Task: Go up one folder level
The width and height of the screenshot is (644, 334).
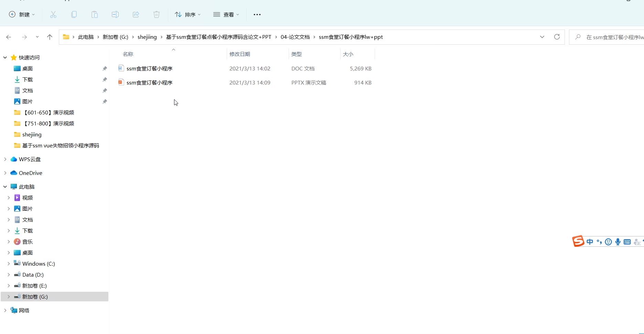Action: click(50, 37)
